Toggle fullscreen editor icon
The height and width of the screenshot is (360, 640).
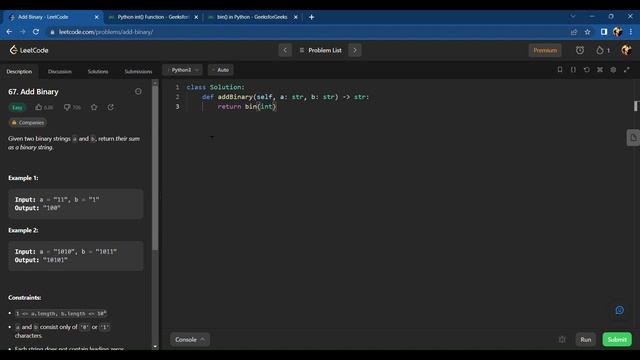point(627,70)
